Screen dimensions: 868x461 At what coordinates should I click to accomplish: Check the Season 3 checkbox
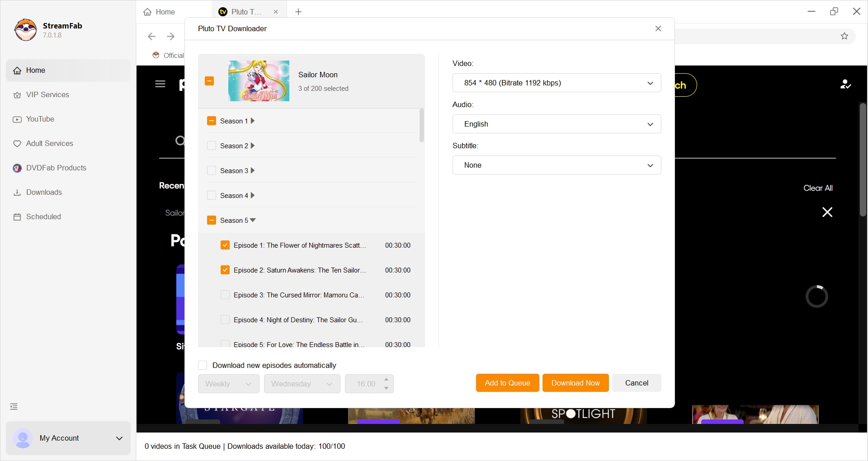pyautogui.click(x=212, y=170)
